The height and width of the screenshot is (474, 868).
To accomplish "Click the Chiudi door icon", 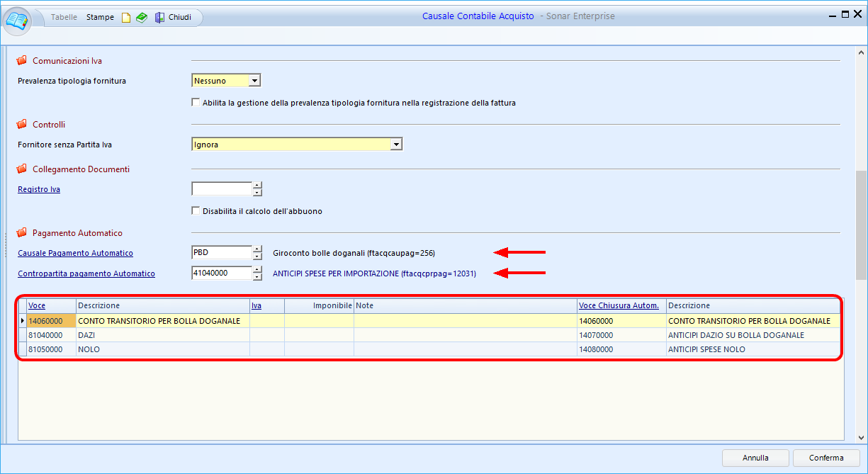I will point(159,18).
